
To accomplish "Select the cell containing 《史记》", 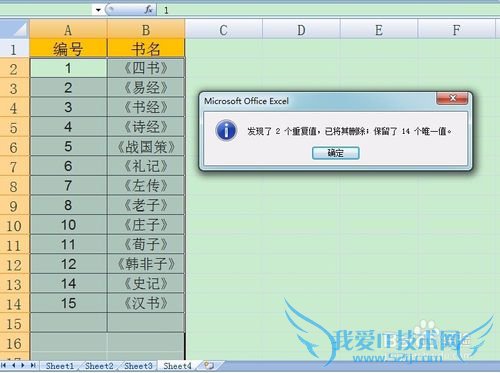I will (x=146, y=284).
